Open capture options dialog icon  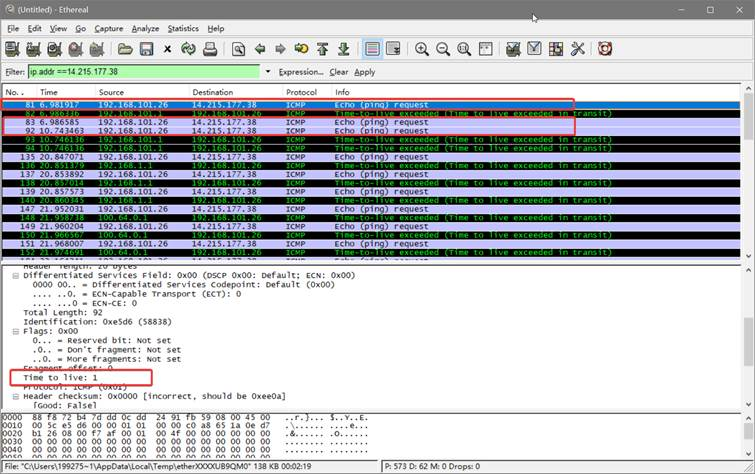33,49
